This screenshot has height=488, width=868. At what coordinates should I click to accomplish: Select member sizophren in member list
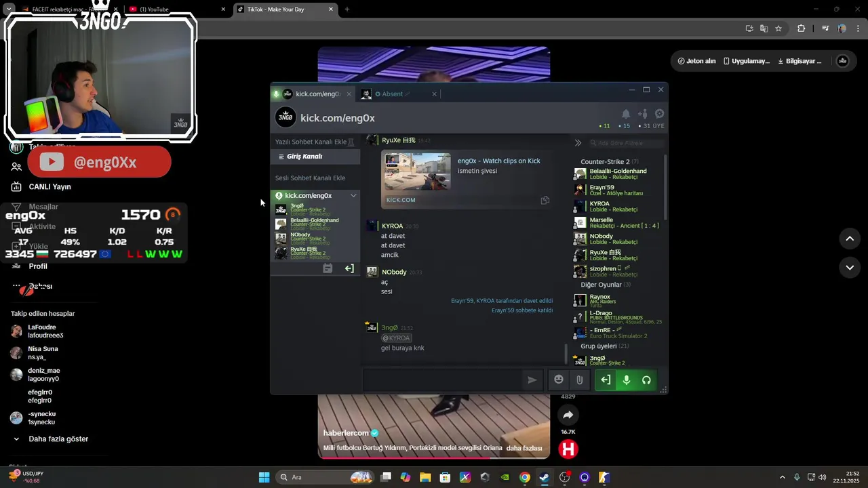[618, 271]
